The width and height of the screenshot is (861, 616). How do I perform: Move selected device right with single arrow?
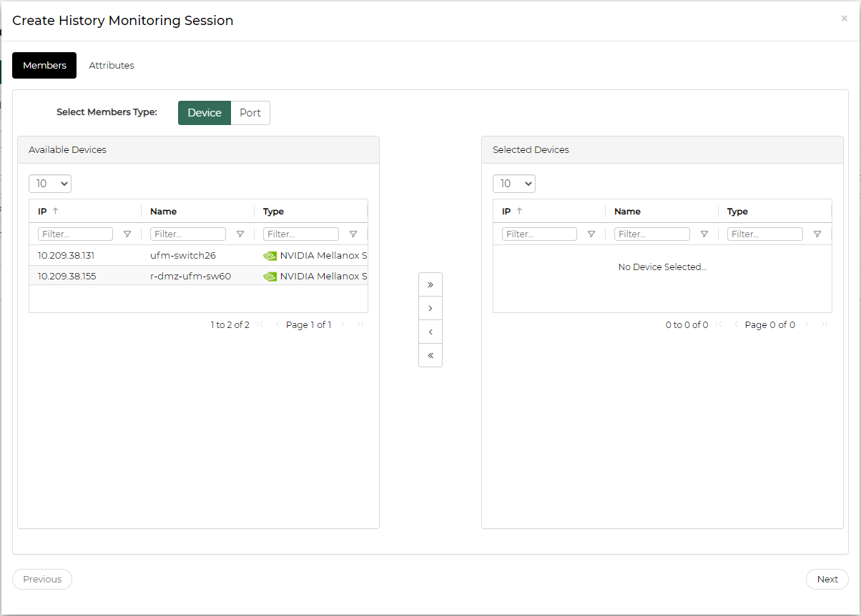tap(431, 308)
